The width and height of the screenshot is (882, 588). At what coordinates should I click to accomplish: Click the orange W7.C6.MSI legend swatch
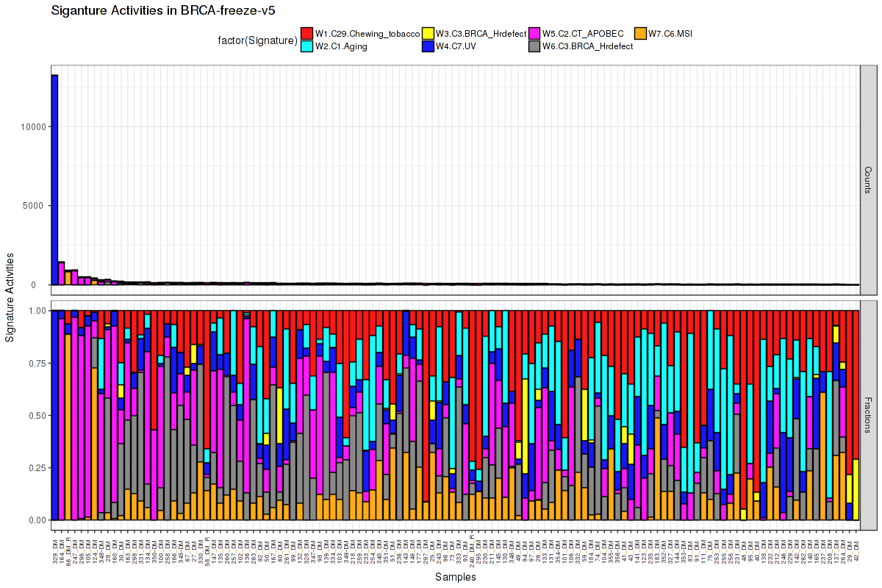[x=641, y=34]
